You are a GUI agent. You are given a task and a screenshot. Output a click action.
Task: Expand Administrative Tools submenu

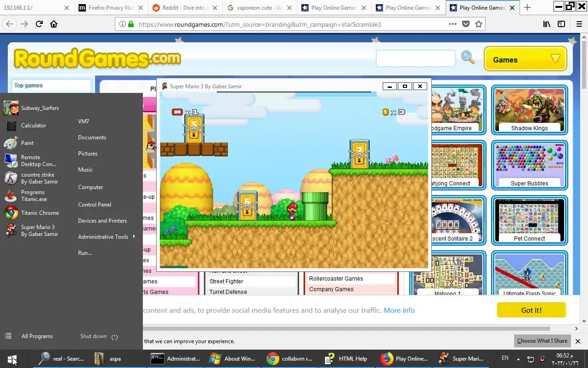pyautogui.click(x=107, y=237)
